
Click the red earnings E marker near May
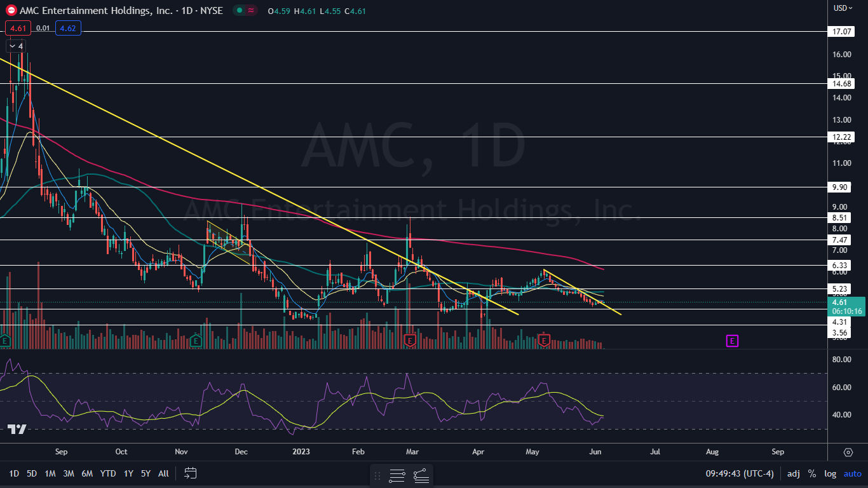(x=544, y=341)
